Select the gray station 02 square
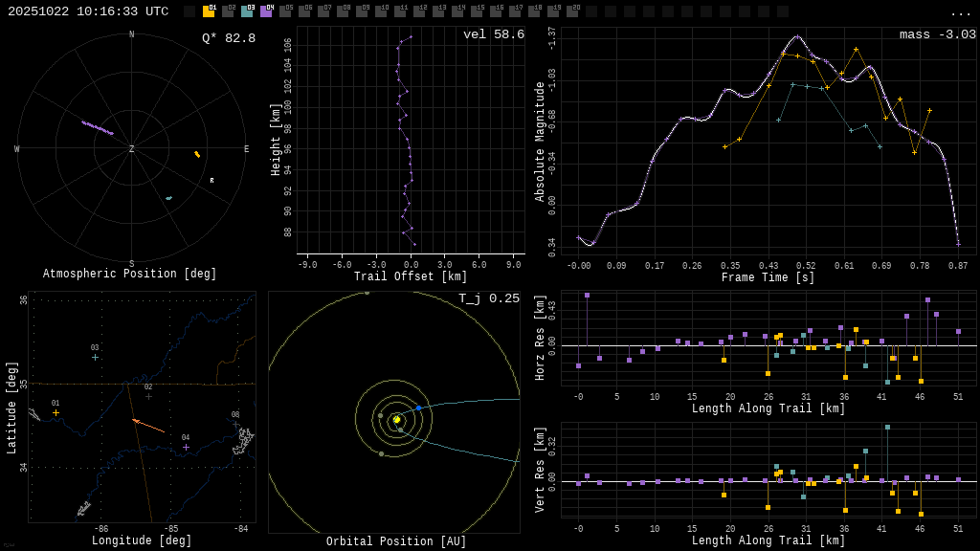 (228, 11)
